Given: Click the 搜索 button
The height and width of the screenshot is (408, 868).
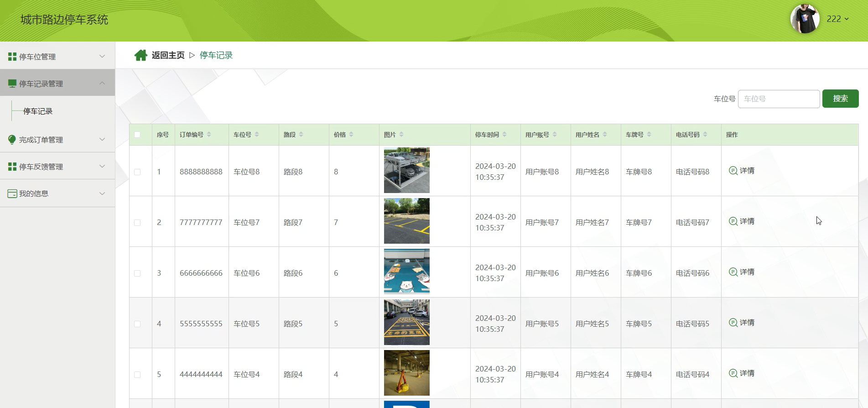Looking at the screenshot, I should click(x=840, y=99).
